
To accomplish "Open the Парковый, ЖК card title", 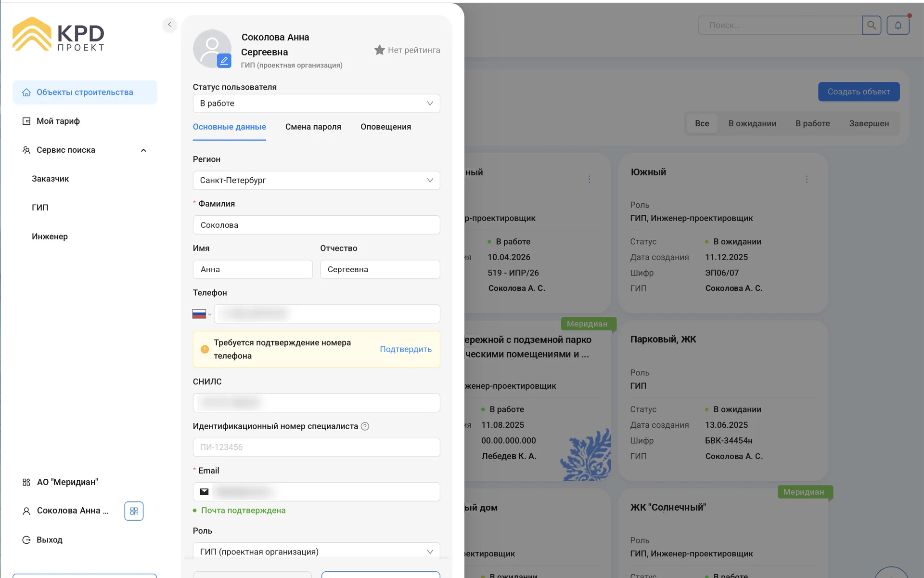I will point(663,340).
